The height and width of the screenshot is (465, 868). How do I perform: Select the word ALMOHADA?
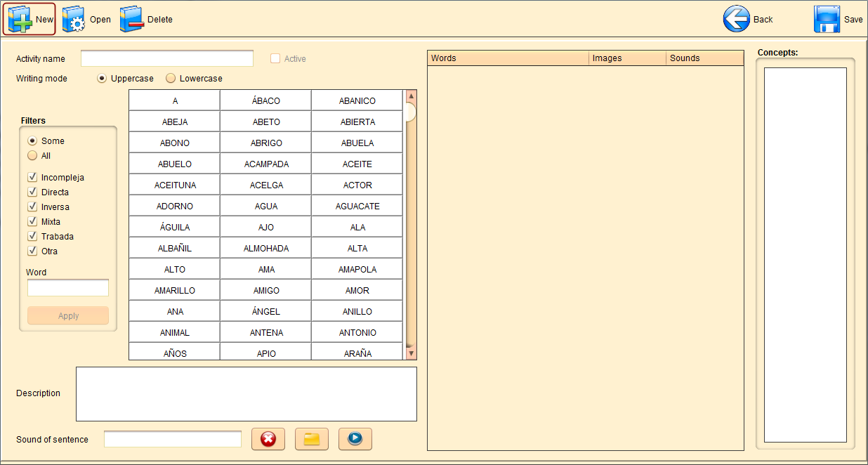click(x=265, y=248)
